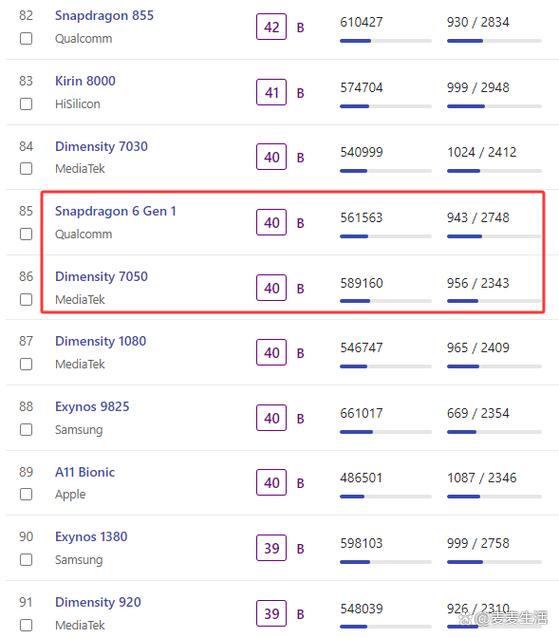The width and height of the screenshot is (559, 638).
Task: Click the Dimensity 920 link
Action: pos(98,602)
